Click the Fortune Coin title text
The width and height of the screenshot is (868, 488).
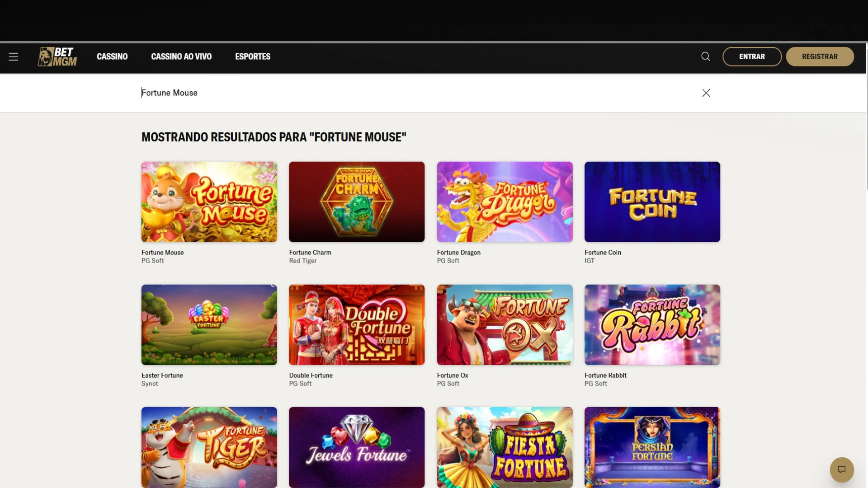pyautogui.click(x=603, y=253)
